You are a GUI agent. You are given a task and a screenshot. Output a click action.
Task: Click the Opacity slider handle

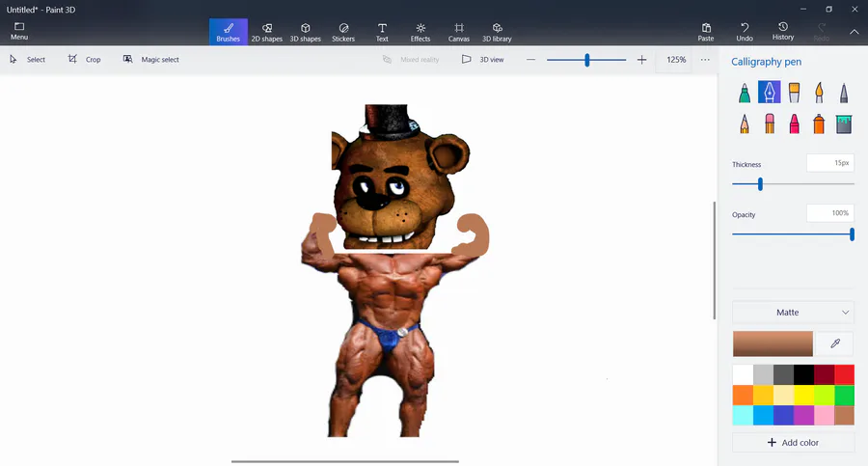tap(852, 234)
